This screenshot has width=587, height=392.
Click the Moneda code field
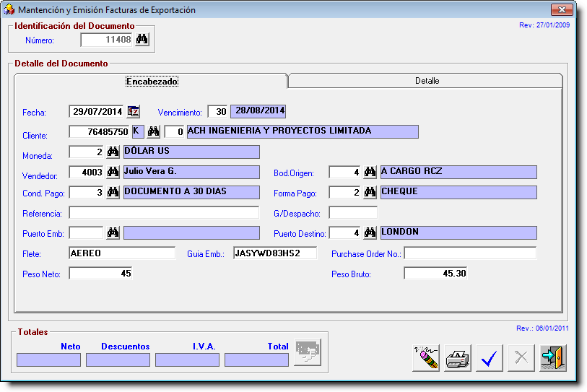(x=87, y=152)
